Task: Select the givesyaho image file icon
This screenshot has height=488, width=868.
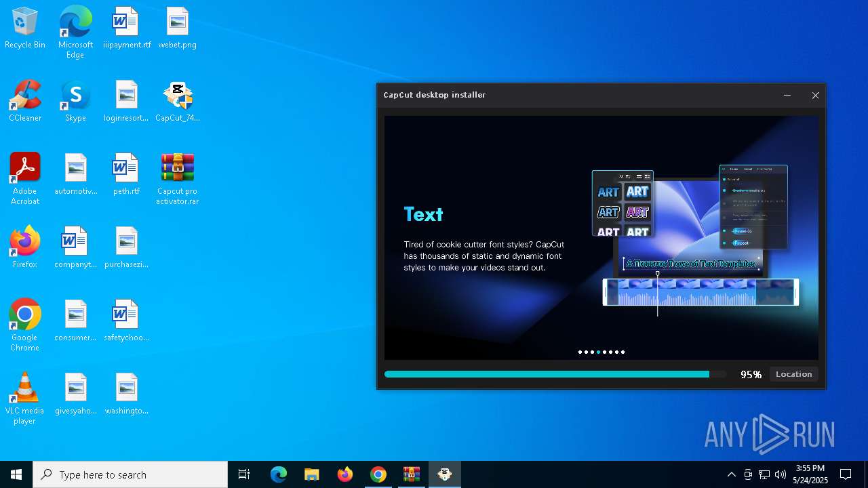Action: (x=75, y=394)
